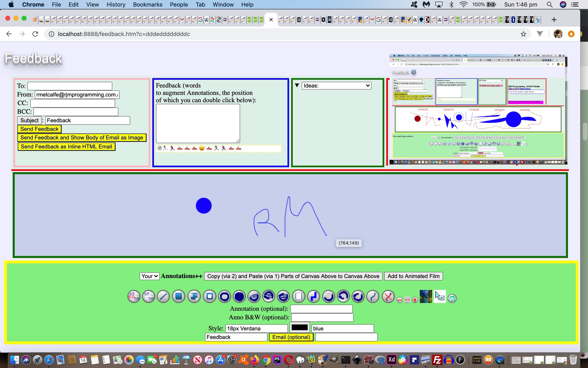The width and height of the screenshot is (588, 368).
Task: Click the Subject button
Action: point(29,120)
